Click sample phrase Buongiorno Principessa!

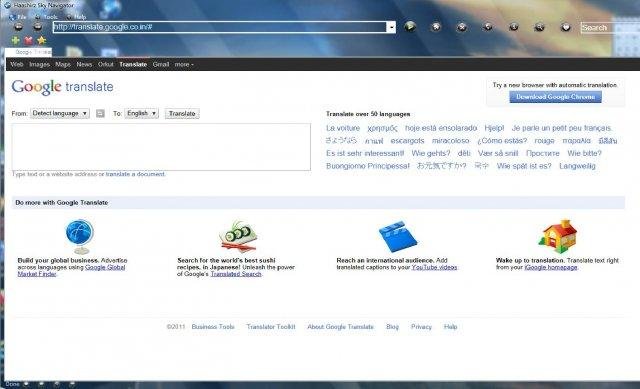tap(367, 166)
